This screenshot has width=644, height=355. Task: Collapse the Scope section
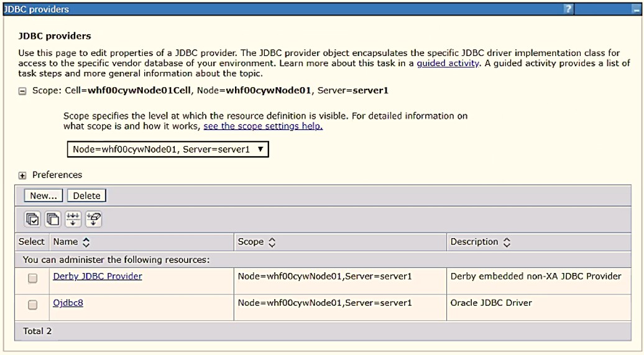(22, 91)
